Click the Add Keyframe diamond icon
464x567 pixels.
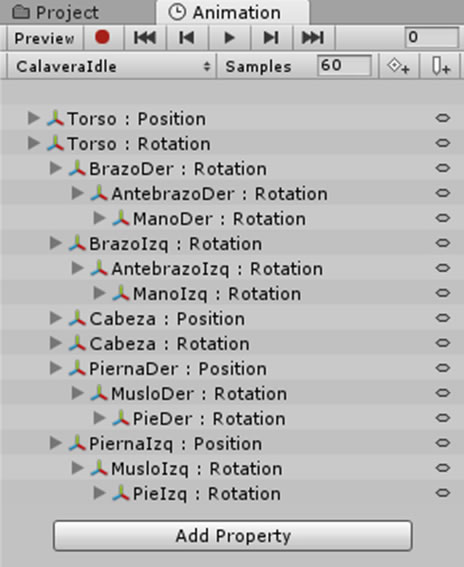click(399, 67)
